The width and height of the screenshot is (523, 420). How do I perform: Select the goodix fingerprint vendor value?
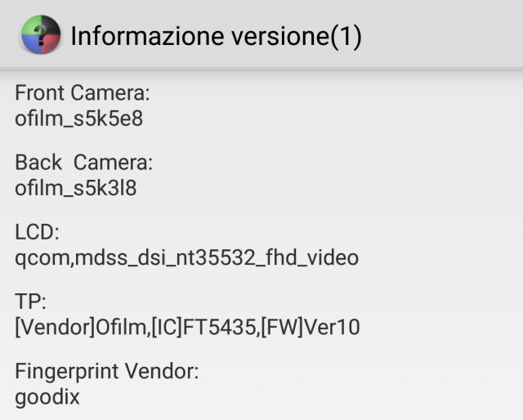tap(47, 397)
